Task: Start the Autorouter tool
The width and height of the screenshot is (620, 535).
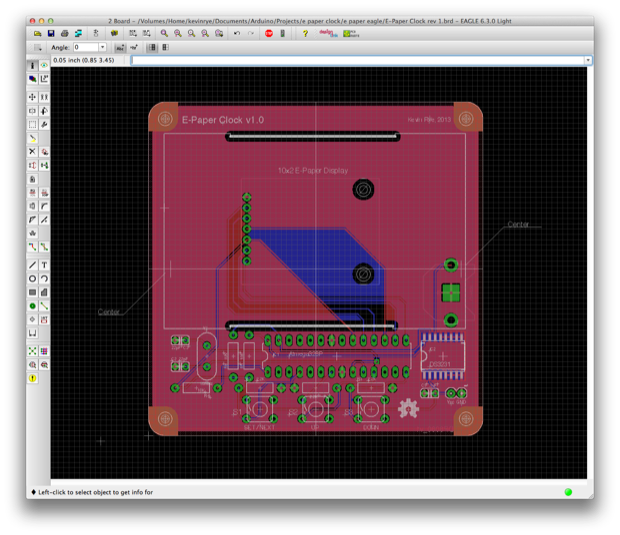Action: (x=44, y=351)
